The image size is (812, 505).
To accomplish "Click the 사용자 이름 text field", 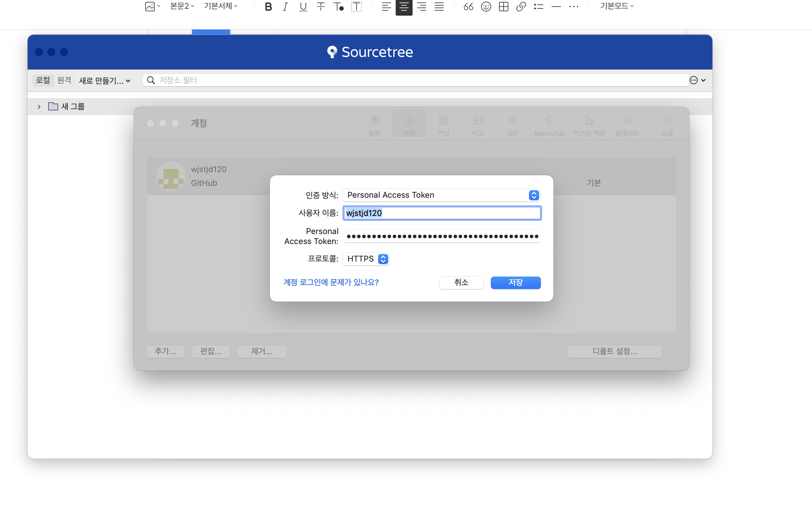I will pyautogui.click(x=442, y=213).
